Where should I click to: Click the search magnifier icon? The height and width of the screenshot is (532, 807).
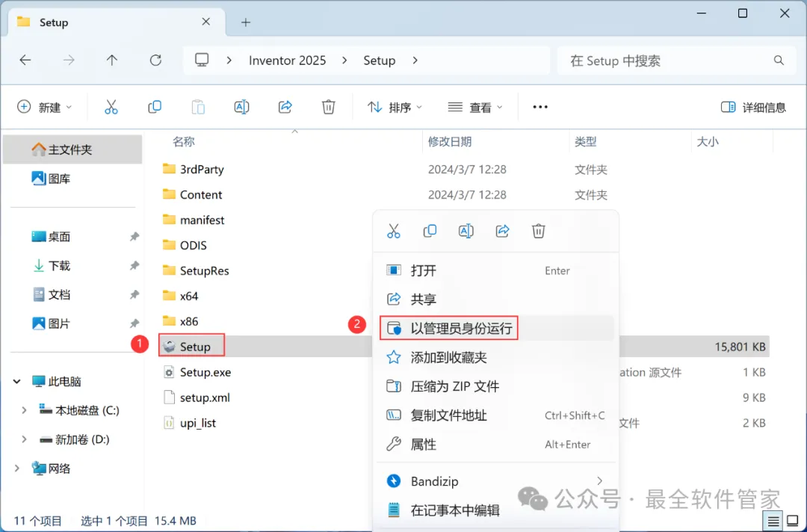pyautogui.click(x=779, y=61)
